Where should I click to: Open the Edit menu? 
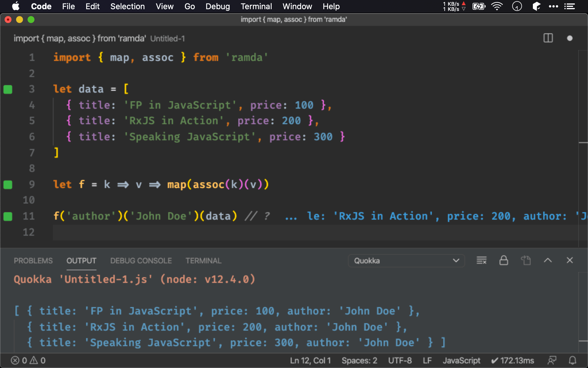pos(92,6)
